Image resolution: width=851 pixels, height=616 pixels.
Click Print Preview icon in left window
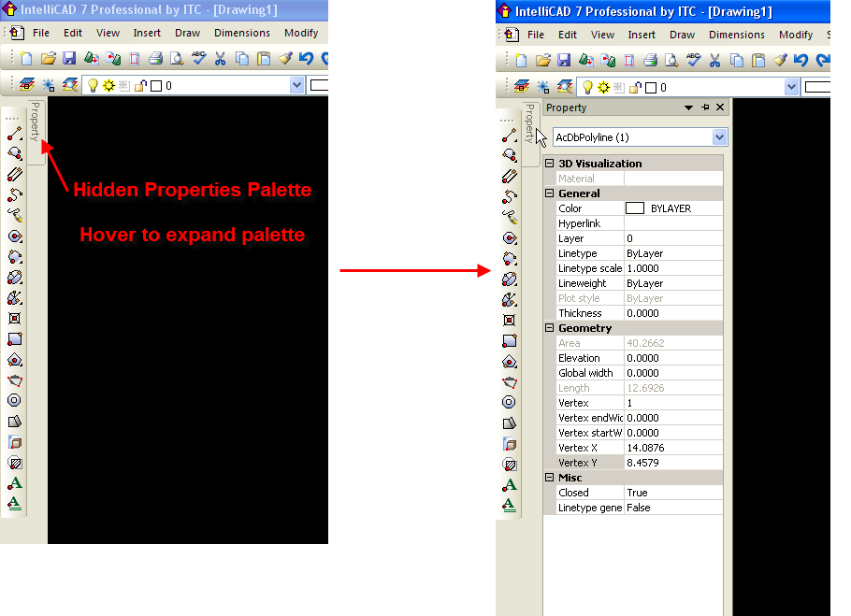tap(177, 58)
